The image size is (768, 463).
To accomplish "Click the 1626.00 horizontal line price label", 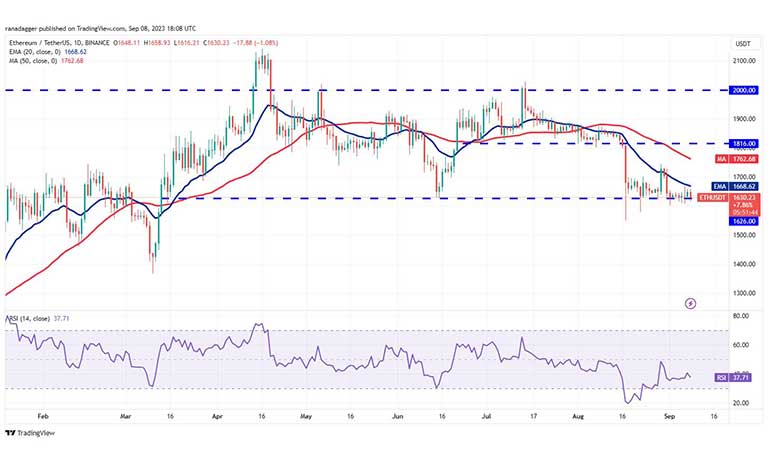I will click(x=744, y=221).
